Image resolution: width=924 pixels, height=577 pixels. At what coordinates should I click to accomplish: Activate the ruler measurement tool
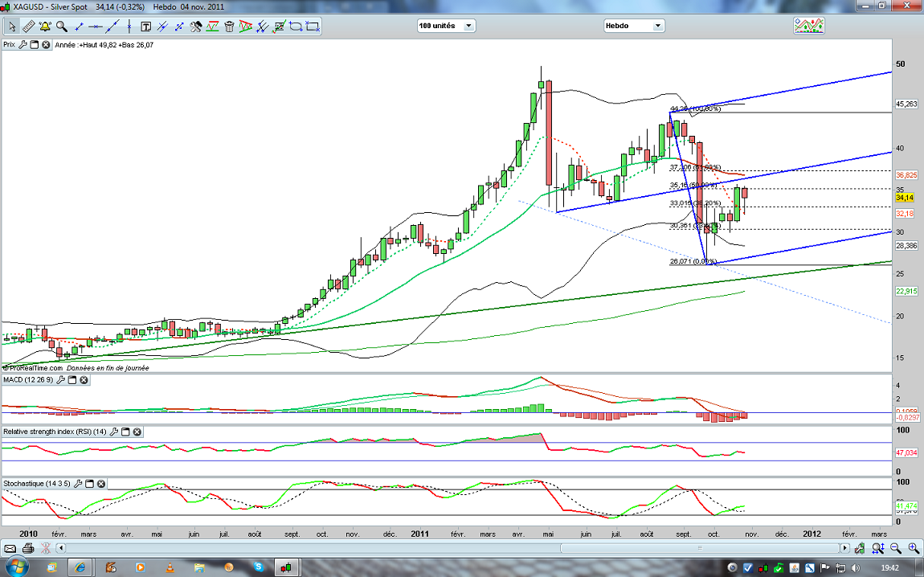[x=28, y=27]
